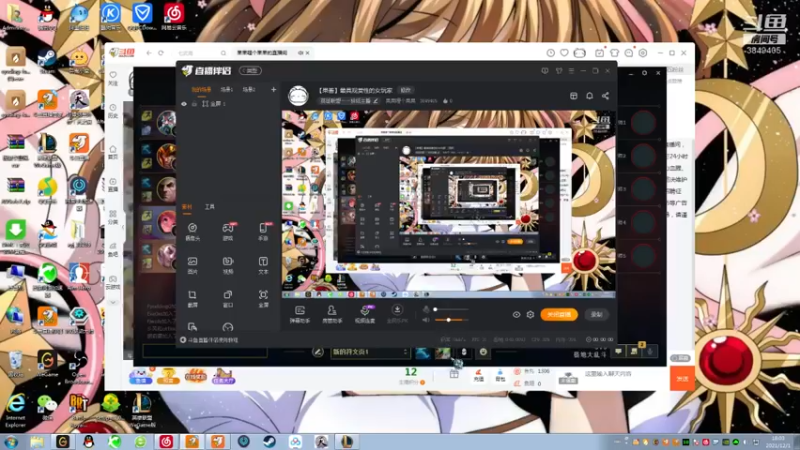Open favorites heart icon in Douyu header
The width and height of the screenshot is (800, 450).
pyautogui.click(x=564, y=53)
